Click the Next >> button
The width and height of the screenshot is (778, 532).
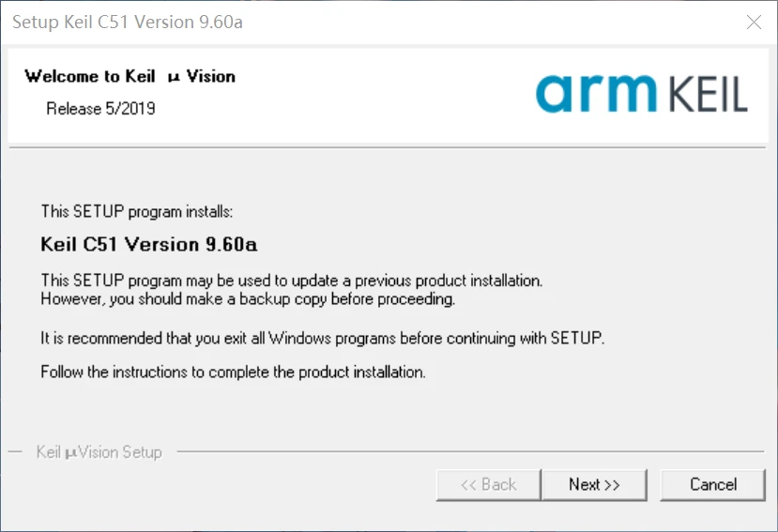pyautogui.click(x=594, y=484)
